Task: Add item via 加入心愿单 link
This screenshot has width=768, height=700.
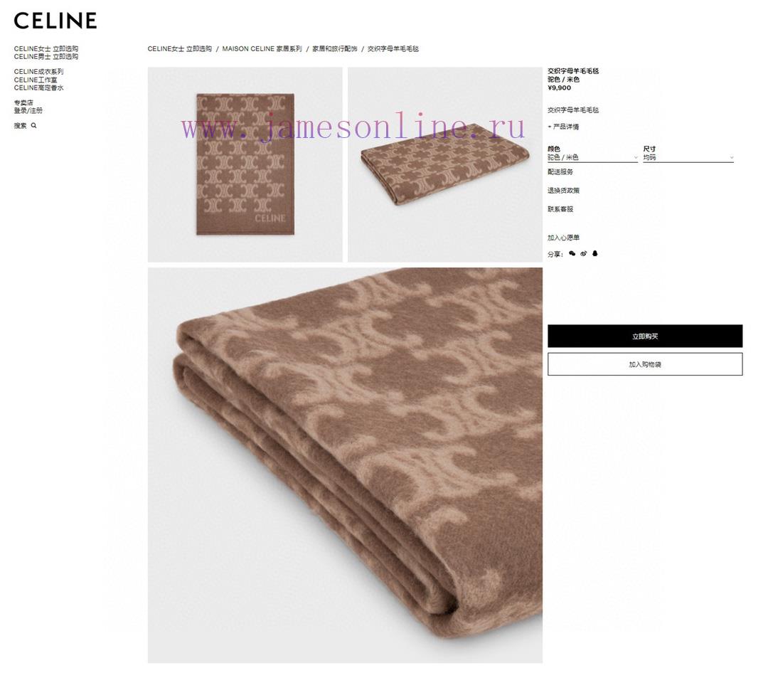Action: click(x=563, y=238)
